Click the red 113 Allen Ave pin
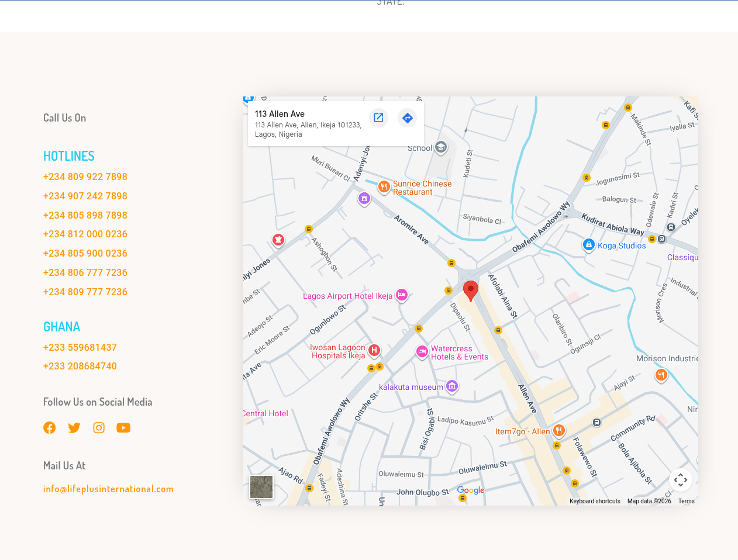Screen dimensions: 738x560 [x=471, y=291]
